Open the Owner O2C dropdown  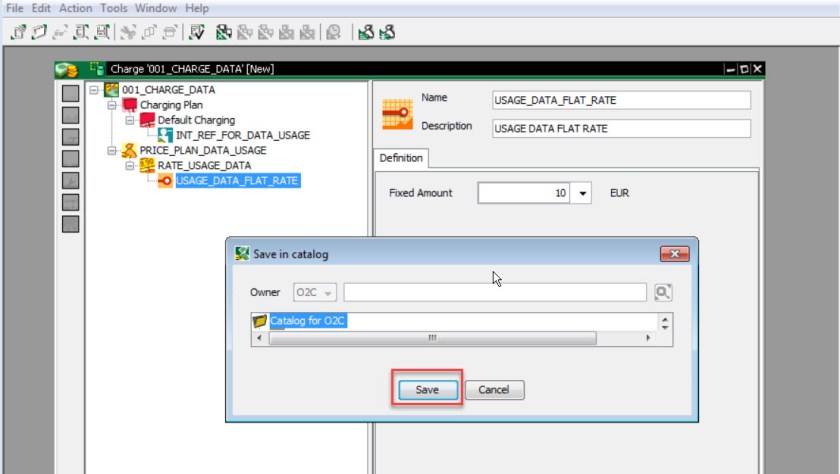pos(314,292)
